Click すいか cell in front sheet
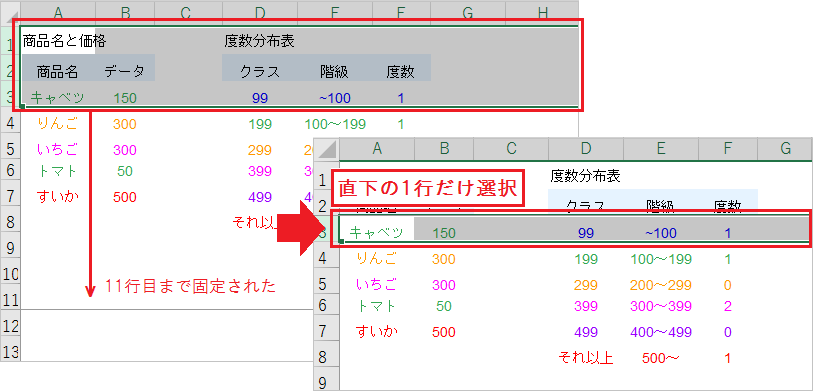Image resolution: width=813 pixels, height=392 pixels. click(376, 331)
